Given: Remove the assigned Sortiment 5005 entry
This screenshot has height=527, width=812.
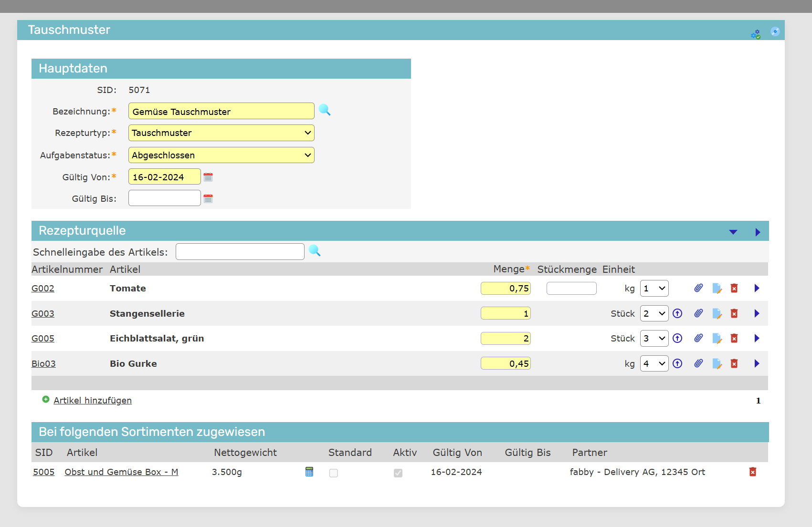Looking at the screenshot, I should pyautogui.click(x=753, y=472).
